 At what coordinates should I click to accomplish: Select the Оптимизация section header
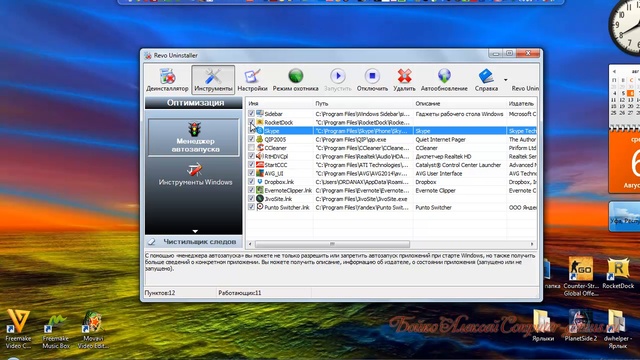pos(193,103)
